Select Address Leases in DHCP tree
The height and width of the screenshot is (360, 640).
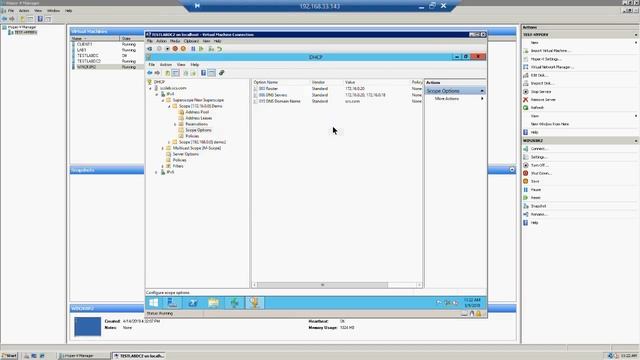pyautogui.click(x=198, y=118)
